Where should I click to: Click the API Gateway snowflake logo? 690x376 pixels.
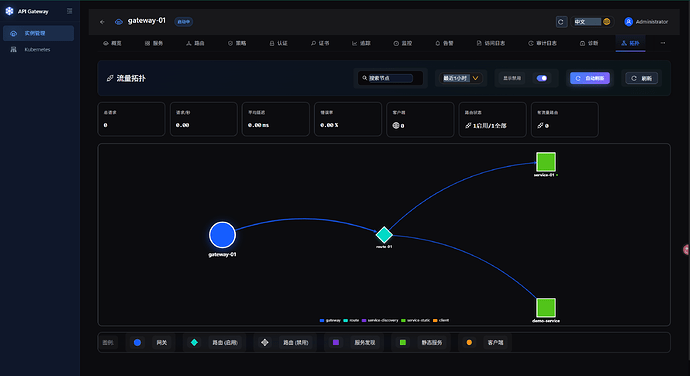point(9,11)
